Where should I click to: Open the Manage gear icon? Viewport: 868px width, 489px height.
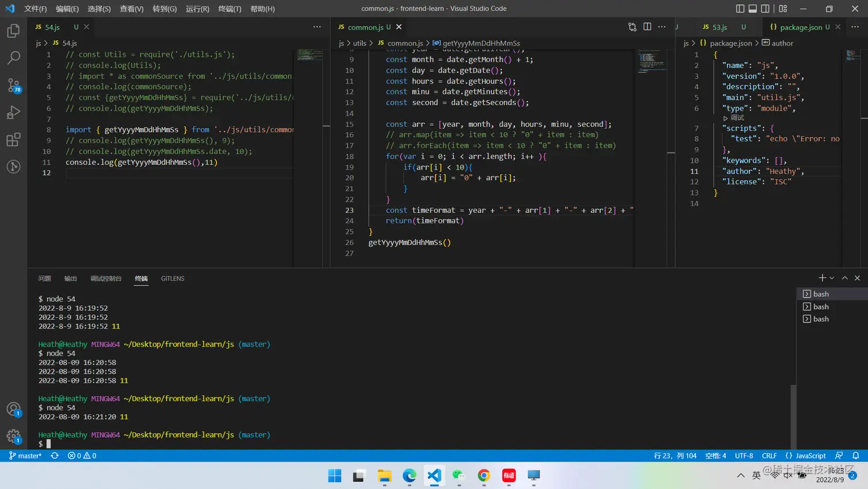click(14, 436)
